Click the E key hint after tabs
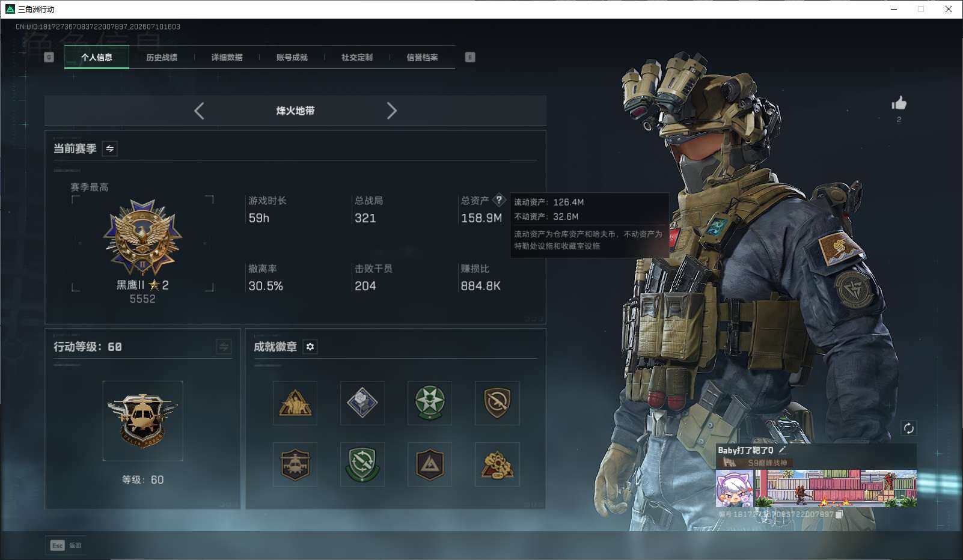This screenshot has height=560, width=963. point(470,57)
